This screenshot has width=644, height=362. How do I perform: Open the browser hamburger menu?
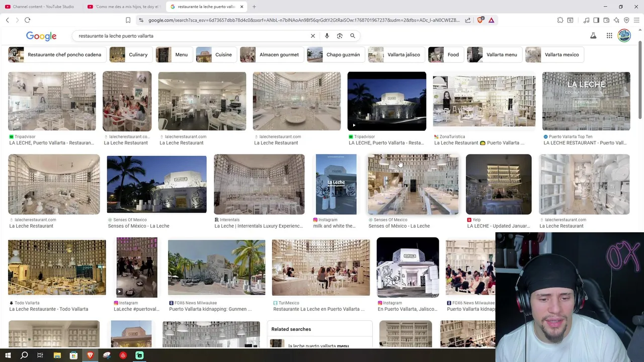tap(636, 20)
